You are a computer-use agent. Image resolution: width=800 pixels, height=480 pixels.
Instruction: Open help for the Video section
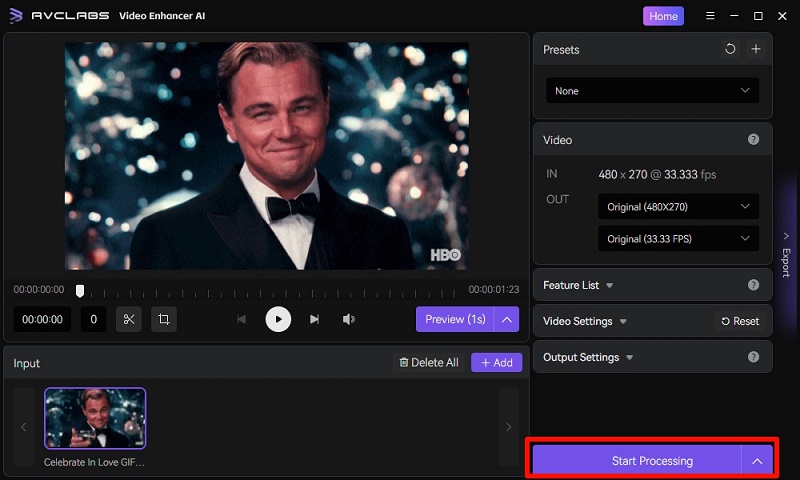click(753, 140)
